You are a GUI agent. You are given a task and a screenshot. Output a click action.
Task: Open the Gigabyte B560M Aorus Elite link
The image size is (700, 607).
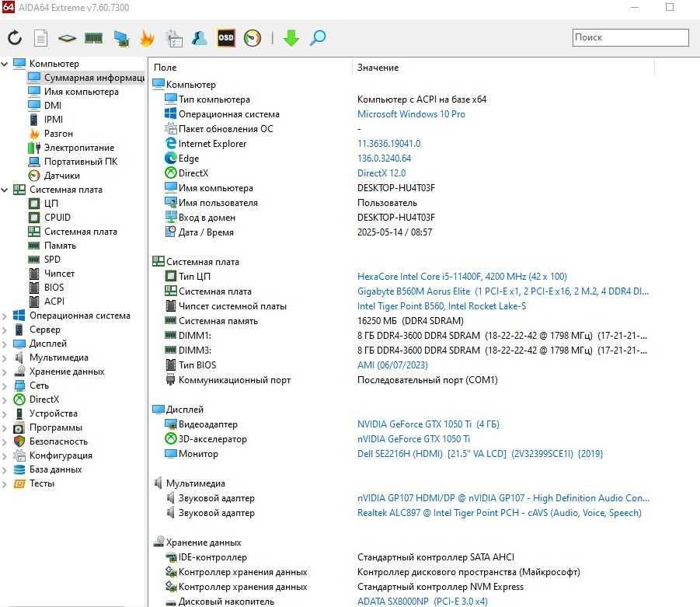click(x=503, y=291)
